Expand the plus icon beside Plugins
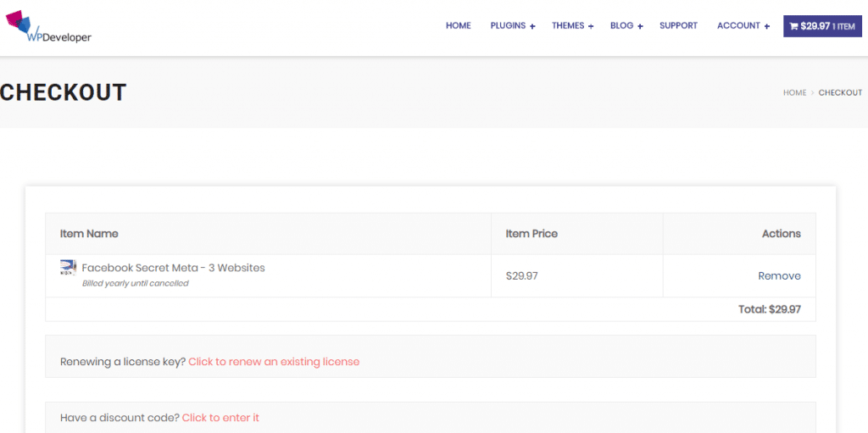 pos(532,27)
